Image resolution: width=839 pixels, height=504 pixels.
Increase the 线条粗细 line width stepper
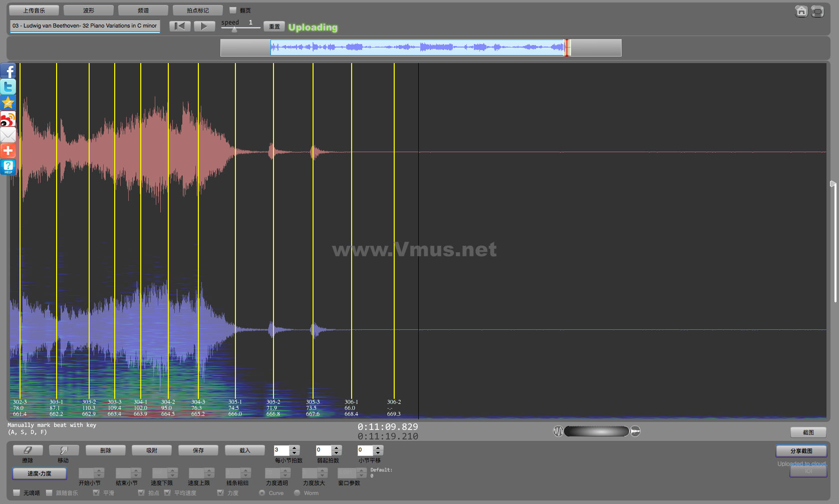[x=246, y=470]
